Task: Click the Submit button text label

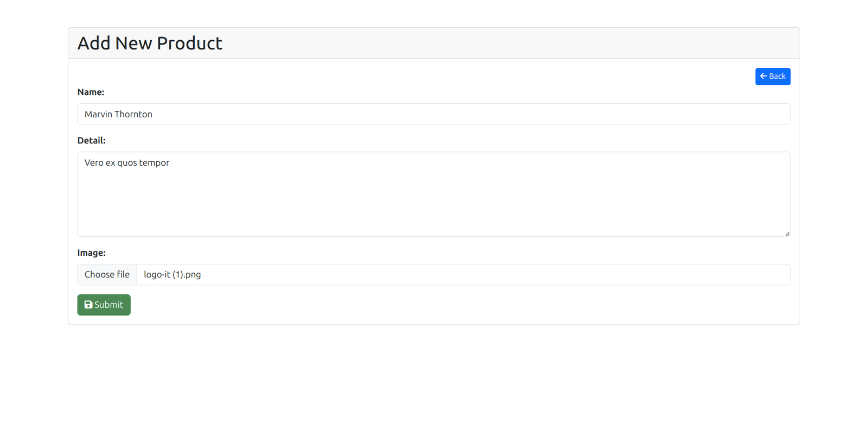Action: click(x=108, y=305)
